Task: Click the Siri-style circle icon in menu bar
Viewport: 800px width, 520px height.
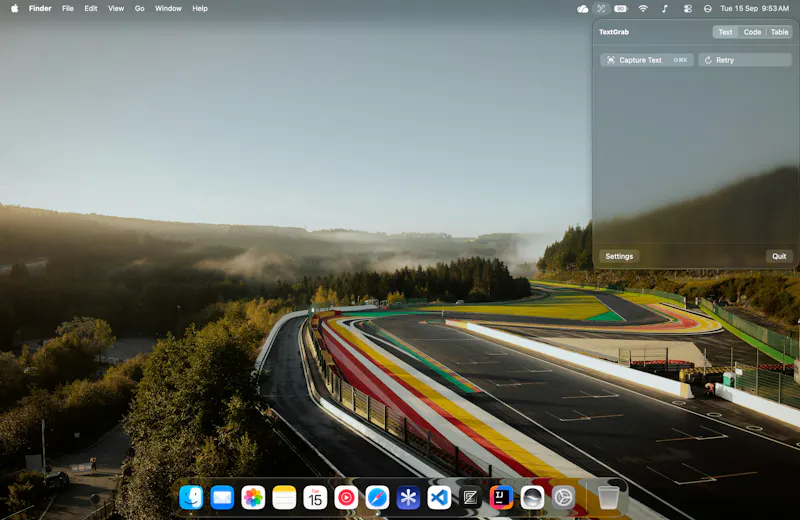Action: [708, 9]
